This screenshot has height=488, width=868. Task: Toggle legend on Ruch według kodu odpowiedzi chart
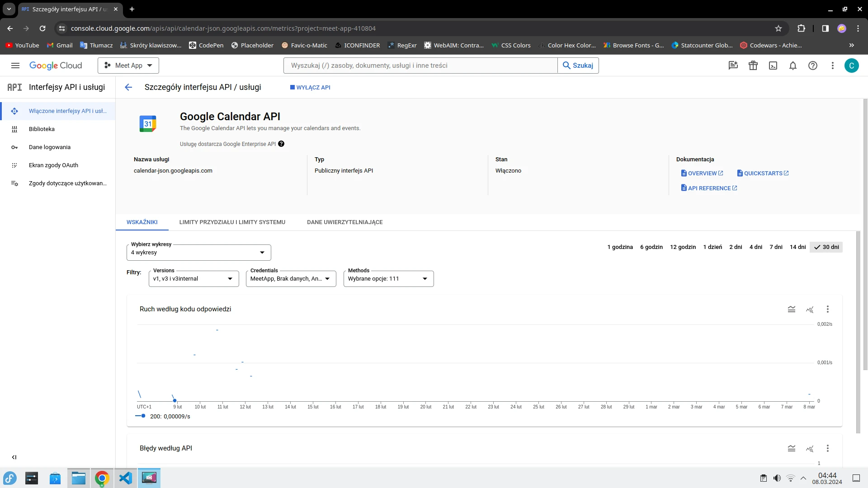tap(792, 309)
